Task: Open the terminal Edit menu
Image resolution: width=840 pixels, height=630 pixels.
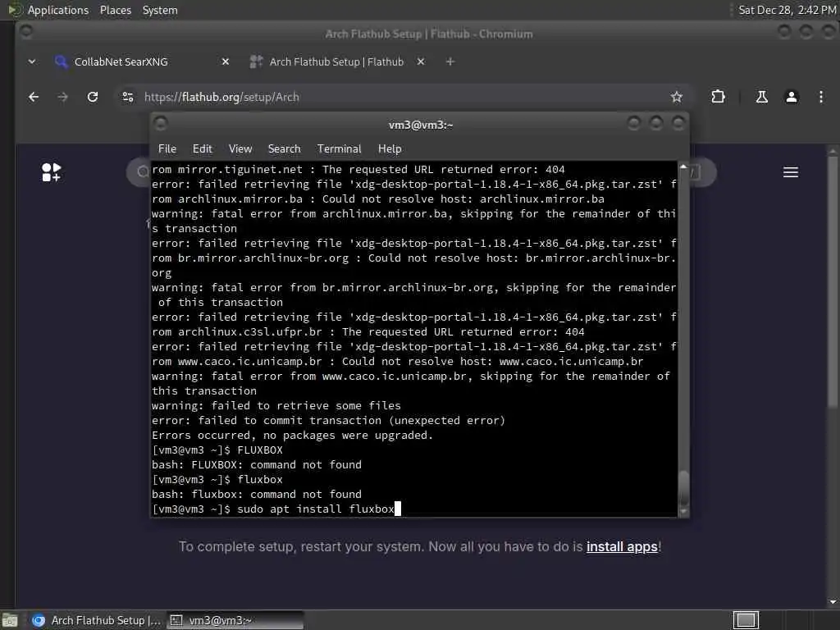Action: coord(203,149)
